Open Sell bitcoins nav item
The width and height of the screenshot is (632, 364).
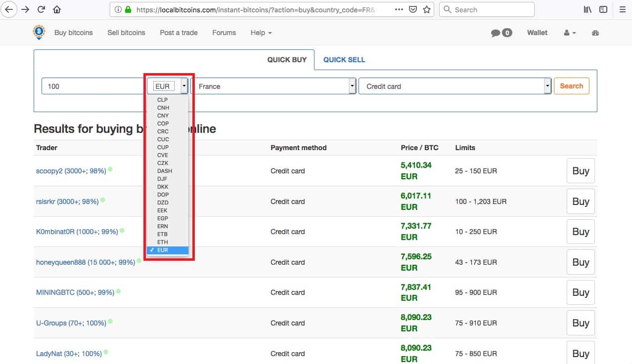click(126, 33)
